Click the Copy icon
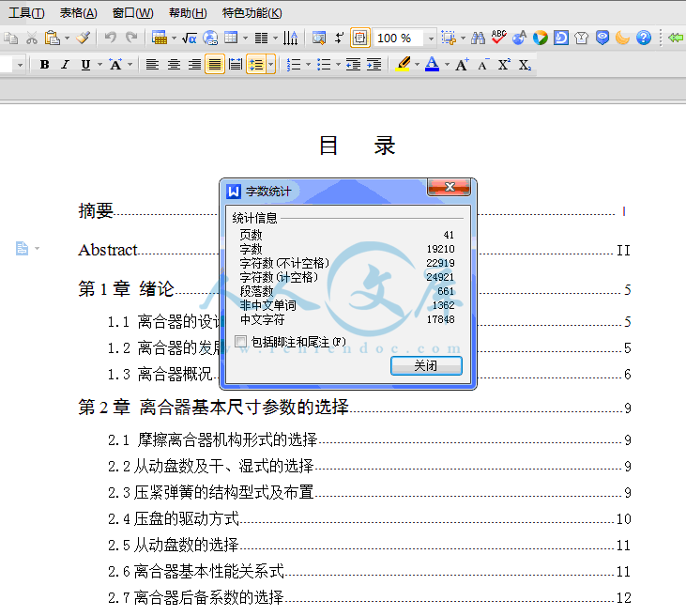Viewport: 686px width, 616px height. 11,38
